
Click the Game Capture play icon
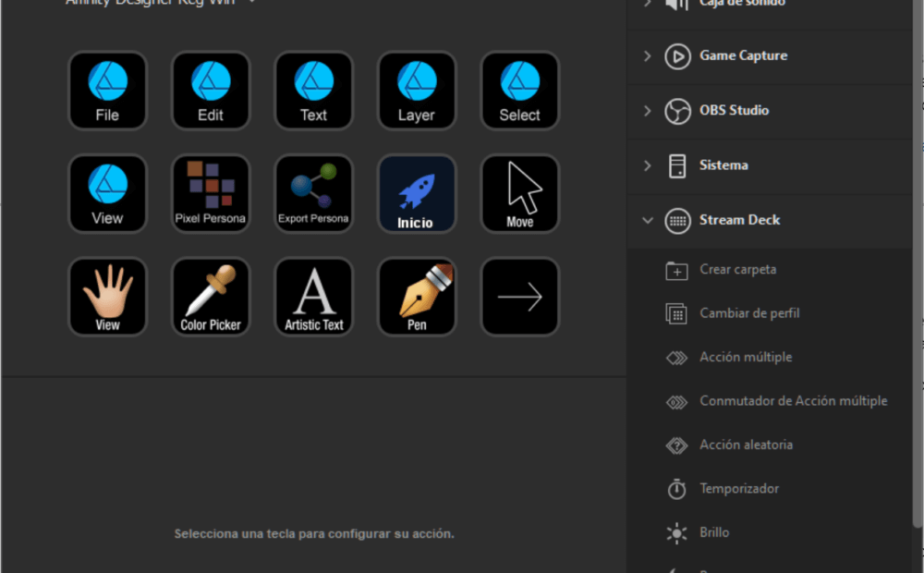pyautogui.click(x=677, y=56)
